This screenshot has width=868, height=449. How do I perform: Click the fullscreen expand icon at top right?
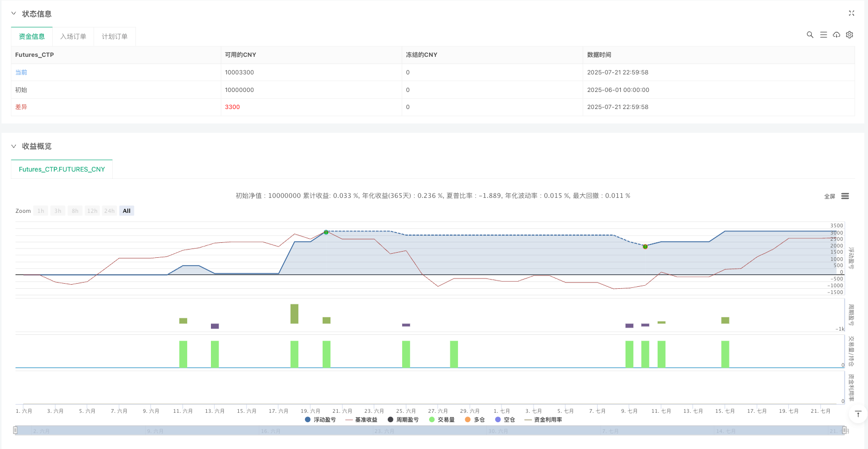[851, 13]
